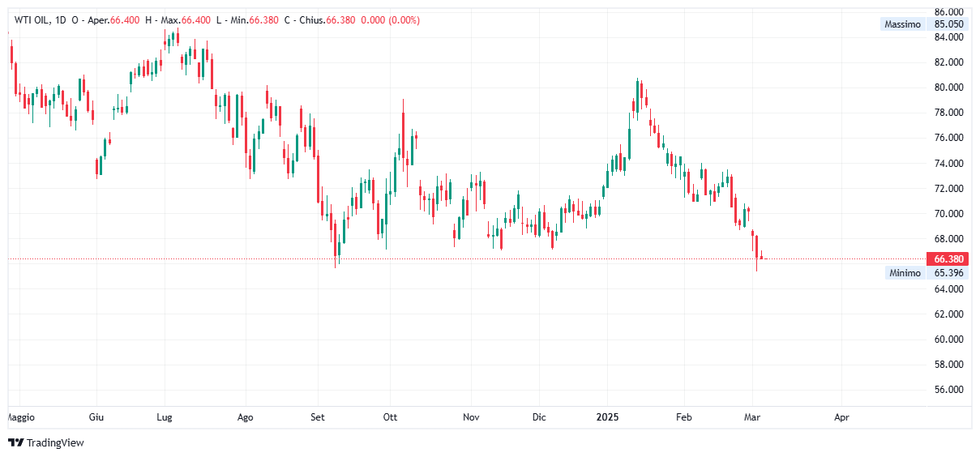Click the TradingView logo
This screenshot has width=980, height=457.
(x=46, y=442)
